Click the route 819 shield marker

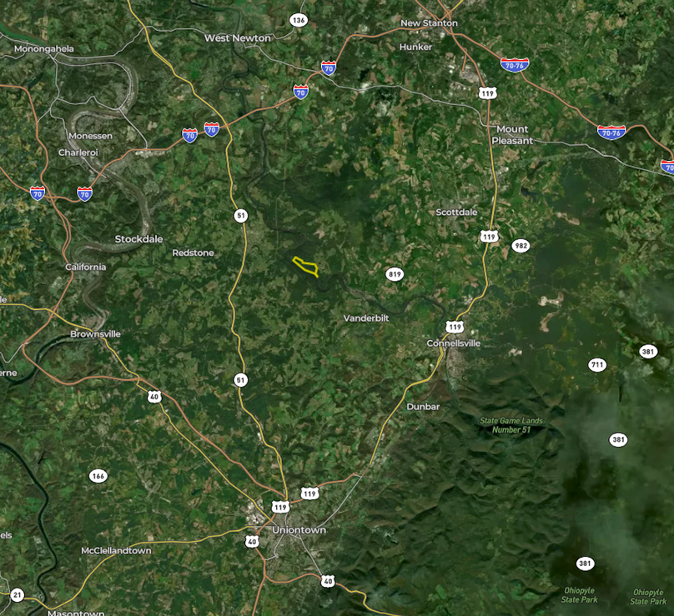(395, 274)
